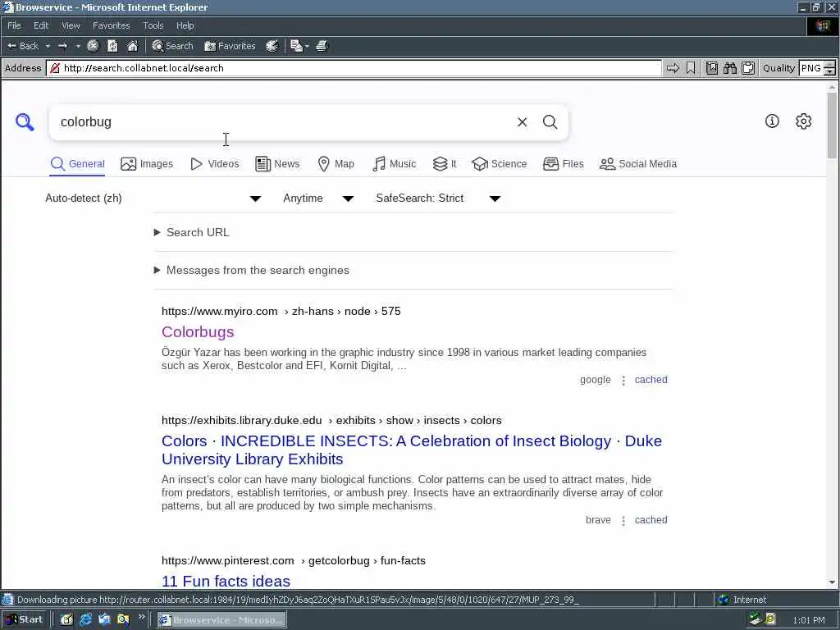This screenshot has height=630, width=840.
Task: Open the Mail toolbar icon
Action: 296,46
